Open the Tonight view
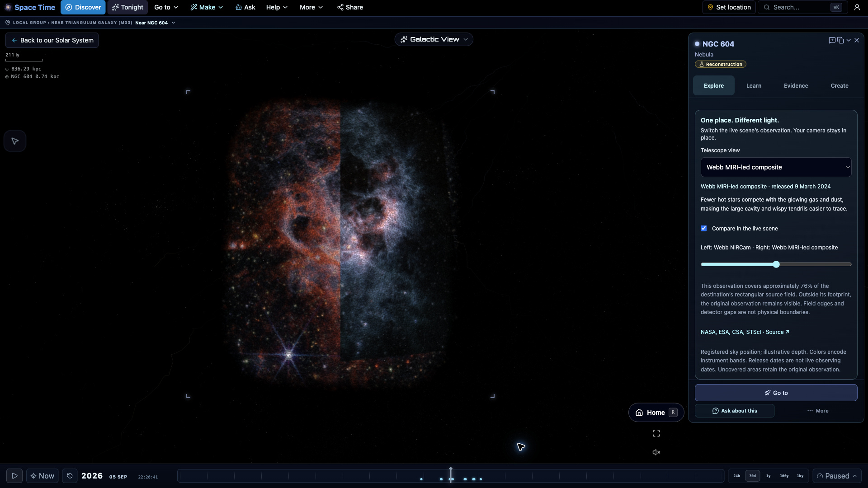This screenshot has width=868, height=488. [127, 7]
